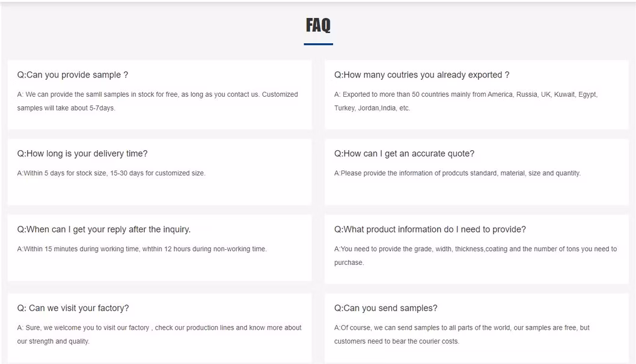636x364 pixels.
Task: Select the 'Can you send samples' question
Action: click(386, 308)
